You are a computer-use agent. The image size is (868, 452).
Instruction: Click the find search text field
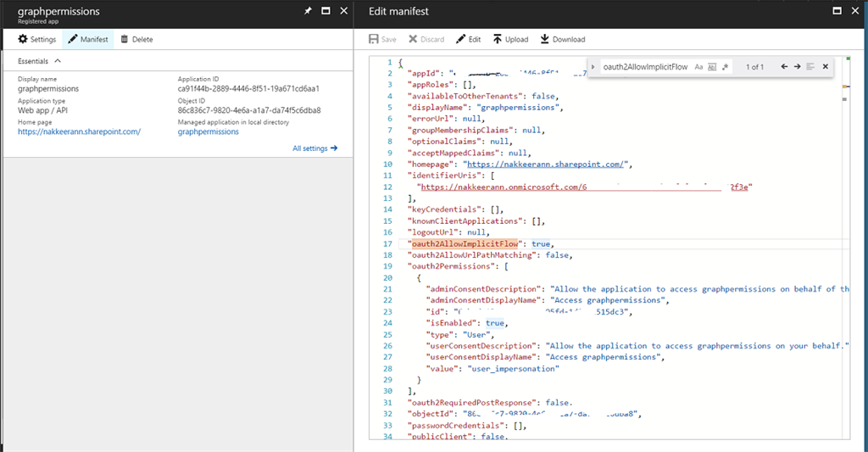point(645,67)
